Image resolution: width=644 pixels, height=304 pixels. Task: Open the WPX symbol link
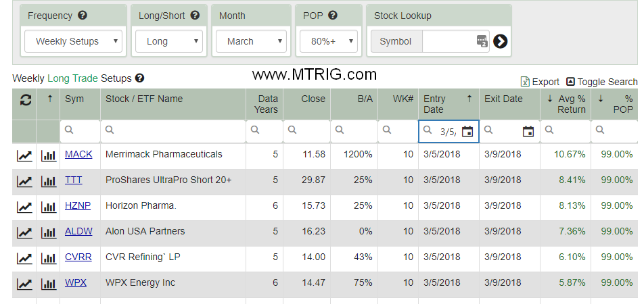[76, 282]
